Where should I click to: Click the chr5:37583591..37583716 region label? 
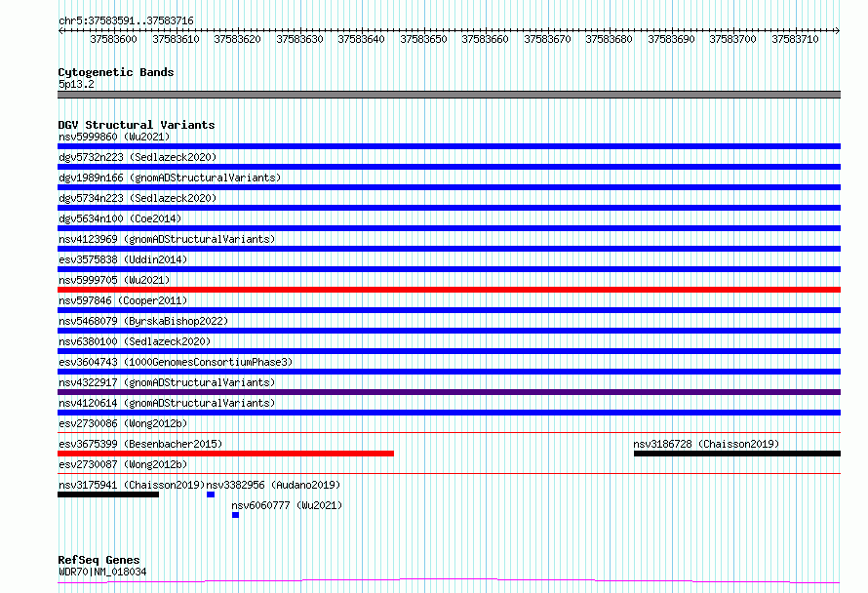(x=126, y=20)
